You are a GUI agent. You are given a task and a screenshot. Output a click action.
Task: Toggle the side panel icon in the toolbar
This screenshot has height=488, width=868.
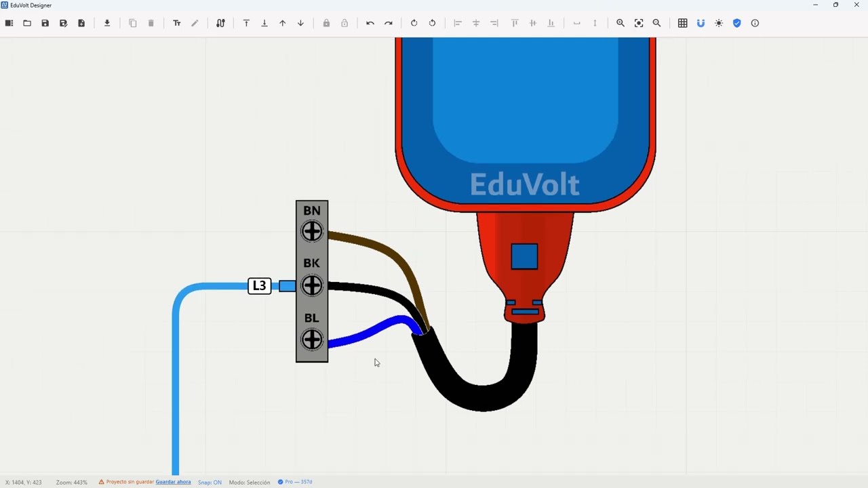9,23
